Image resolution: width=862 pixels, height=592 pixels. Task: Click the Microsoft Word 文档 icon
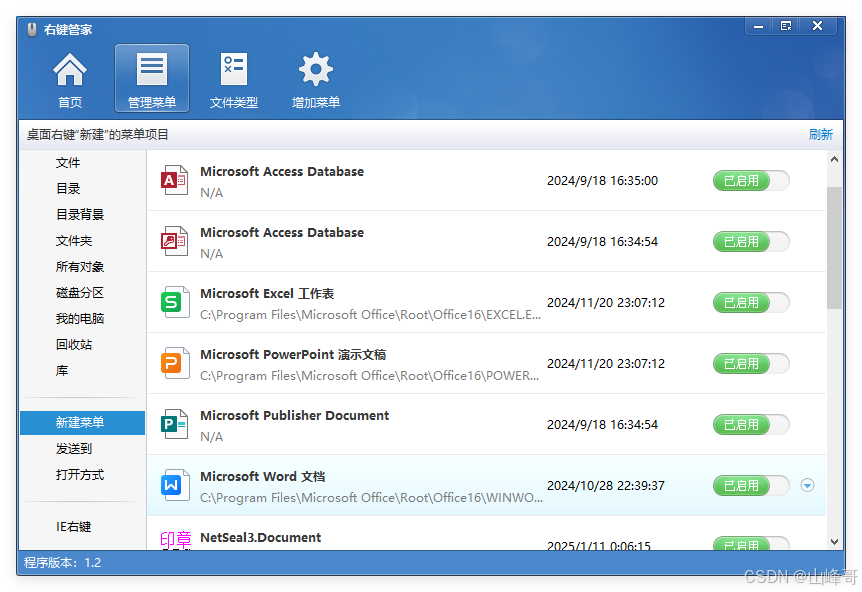click(x=174, y=485)
